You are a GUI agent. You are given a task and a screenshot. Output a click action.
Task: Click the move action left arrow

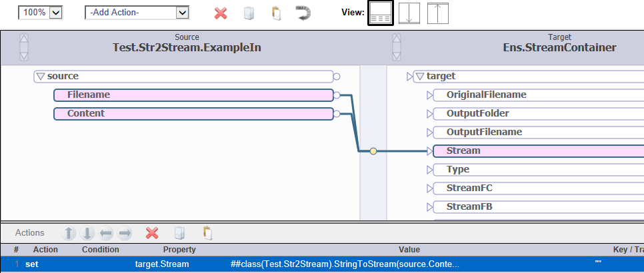coord(106,234)
